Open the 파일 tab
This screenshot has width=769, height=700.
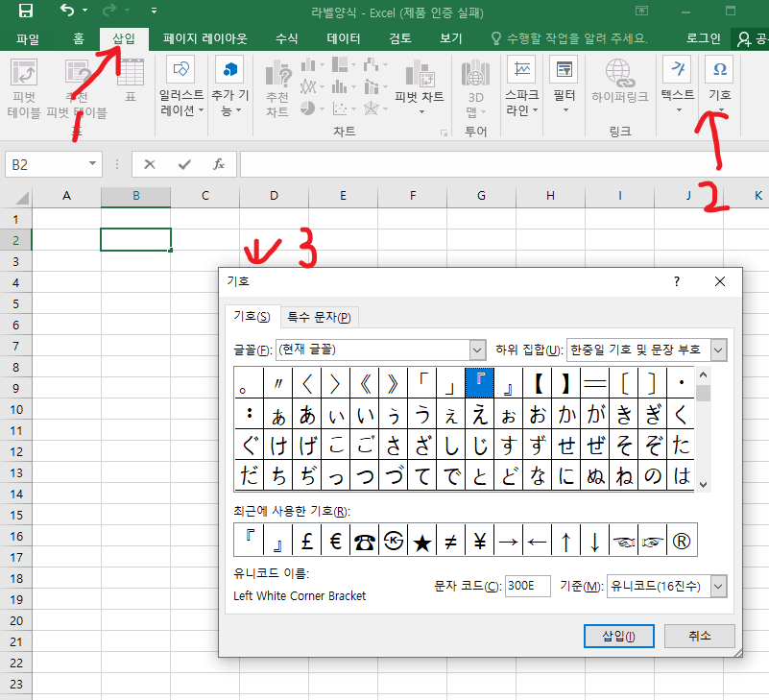(28, 38)
